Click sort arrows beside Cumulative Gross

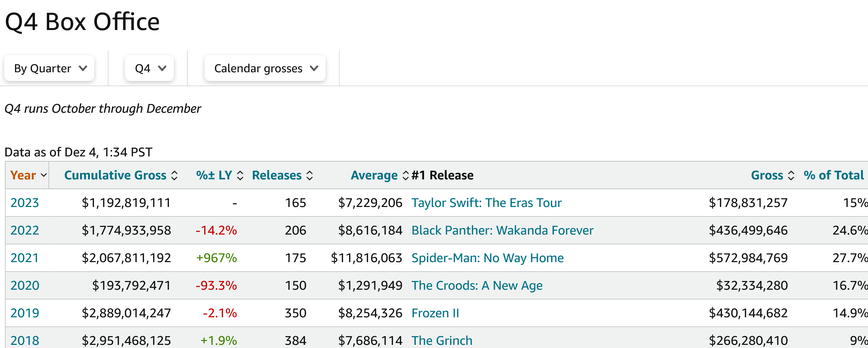tap(175, 176)
